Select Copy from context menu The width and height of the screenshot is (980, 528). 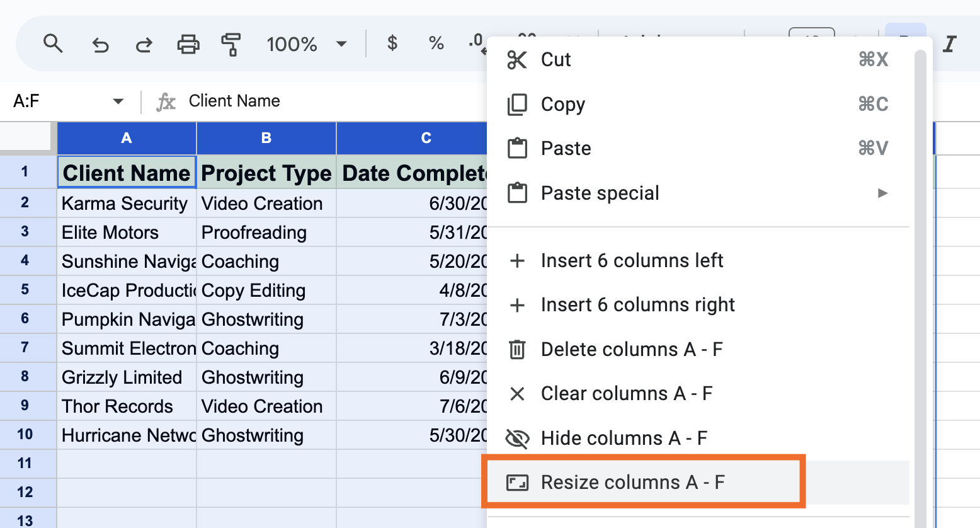point(698,104)
